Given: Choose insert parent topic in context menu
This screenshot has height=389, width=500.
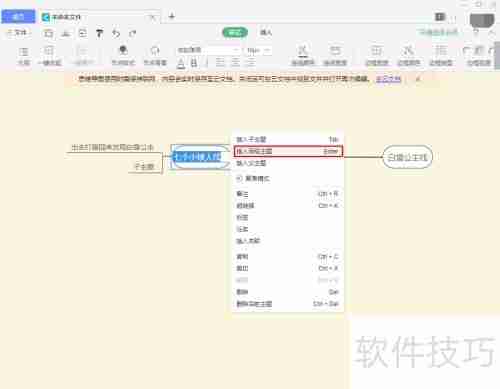Looking at the screenshot, I should coord(288,163).
